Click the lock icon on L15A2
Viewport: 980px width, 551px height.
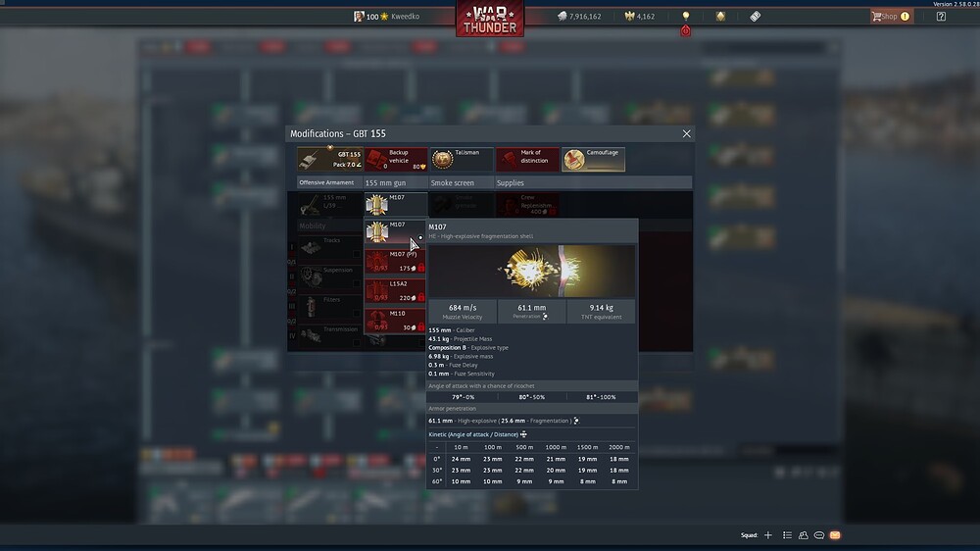point(421,298)
